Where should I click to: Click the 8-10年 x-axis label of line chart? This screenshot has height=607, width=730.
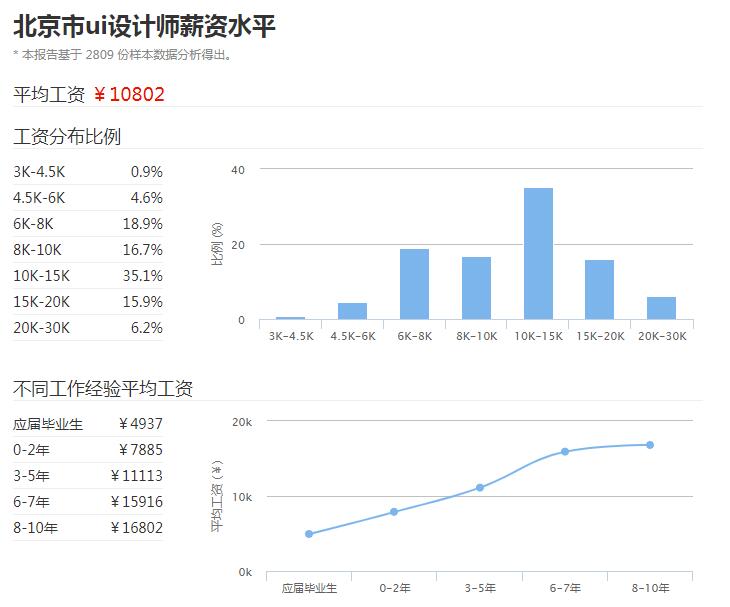(650, 588)
